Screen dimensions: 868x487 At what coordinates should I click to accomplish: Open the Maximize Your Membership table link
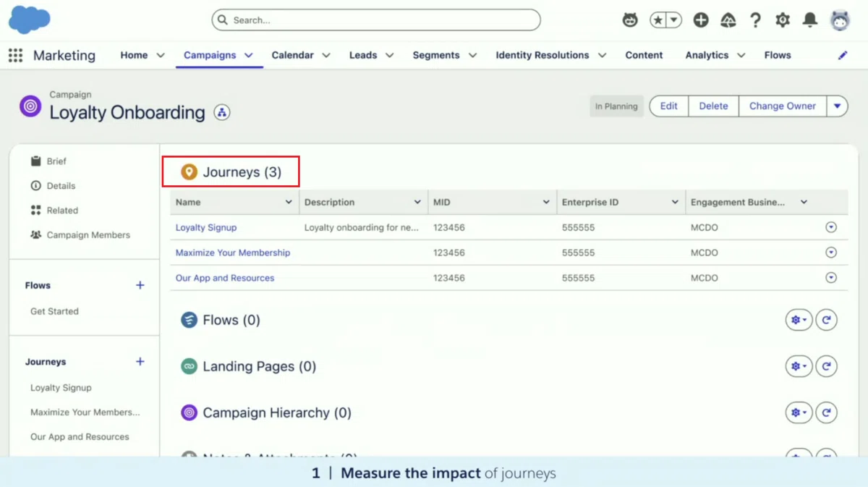pyautogui.click(x=233, y=253)
